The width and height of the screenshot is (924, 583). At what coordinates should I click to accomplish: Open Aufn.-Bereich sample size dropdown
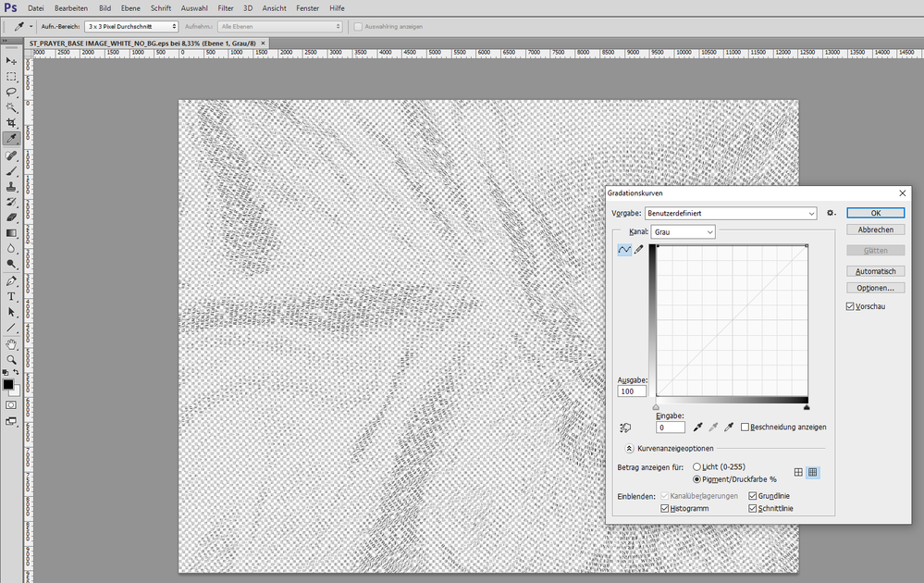click(x=131, y=27)
